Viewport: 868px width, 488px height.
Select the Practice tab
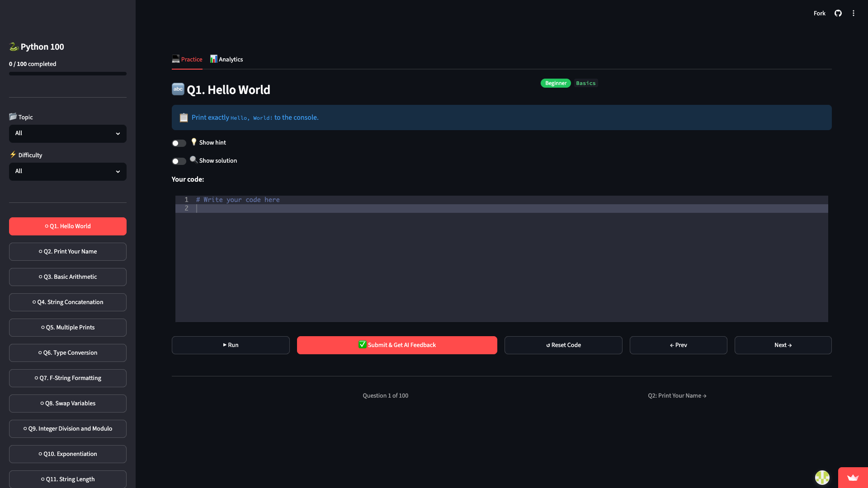pyautogui.click(x=187, y=59)
